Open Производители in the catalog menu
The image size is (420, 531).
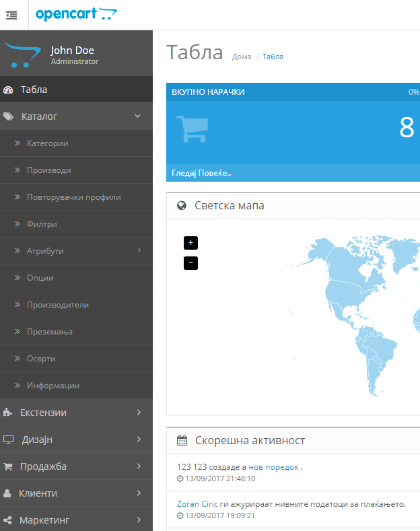[x=76, y=305]
